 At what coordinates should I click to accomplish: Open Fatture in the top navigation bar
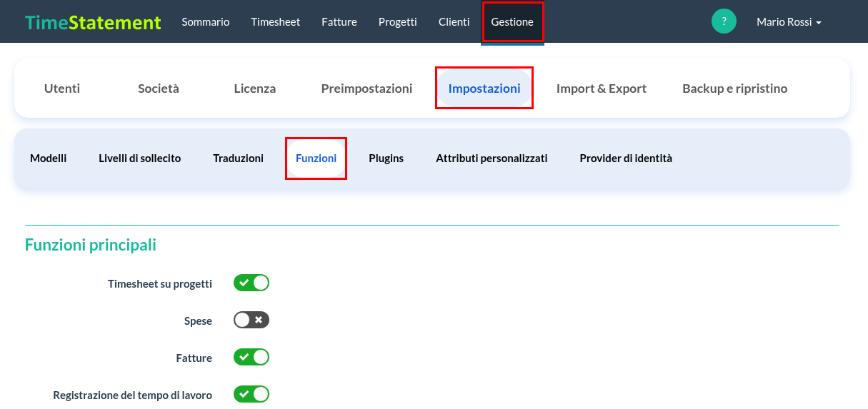coord(339,22)
